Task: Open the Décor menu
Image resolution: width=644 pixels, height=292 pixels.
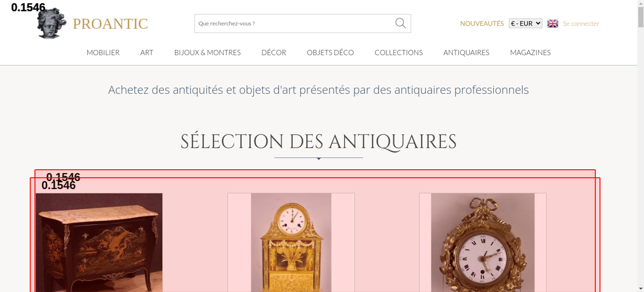Action: pyautogui.click(x=274, y=52)
